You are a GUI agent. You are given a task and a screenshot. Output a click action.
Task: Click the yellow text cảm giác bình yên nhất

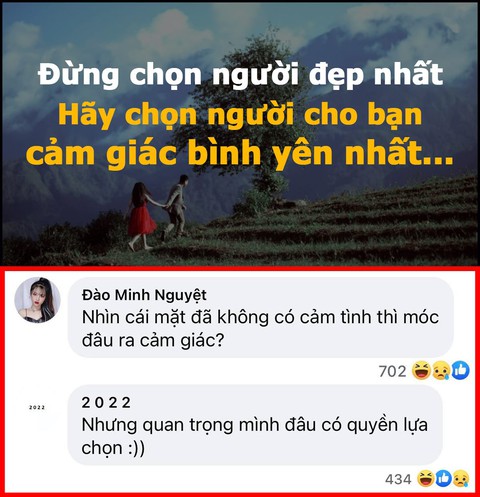coord(240,154)
